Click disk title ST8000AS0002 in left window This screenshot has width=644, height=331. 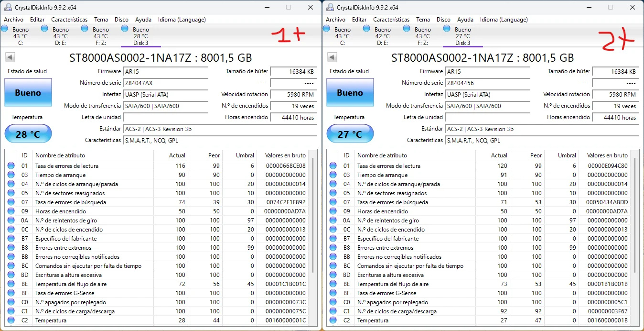pyautogui.click(x=161, y=58)
